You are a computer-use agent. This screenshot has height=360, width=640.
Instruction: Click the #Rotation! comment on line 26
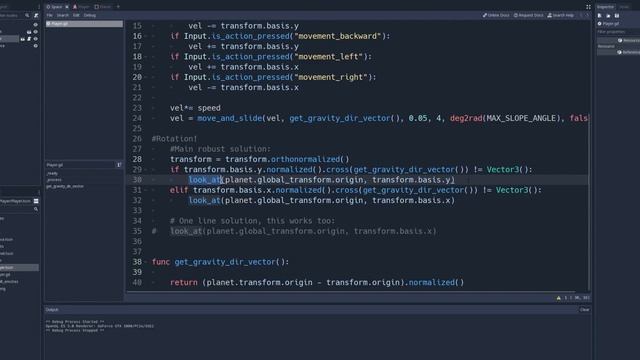tap(175, 139)
